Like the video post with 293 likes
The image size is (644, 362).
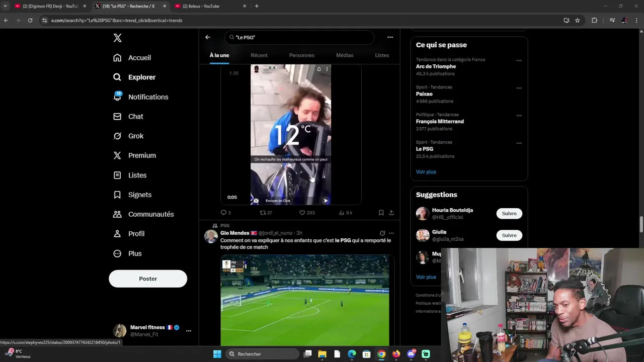point(307,213)
